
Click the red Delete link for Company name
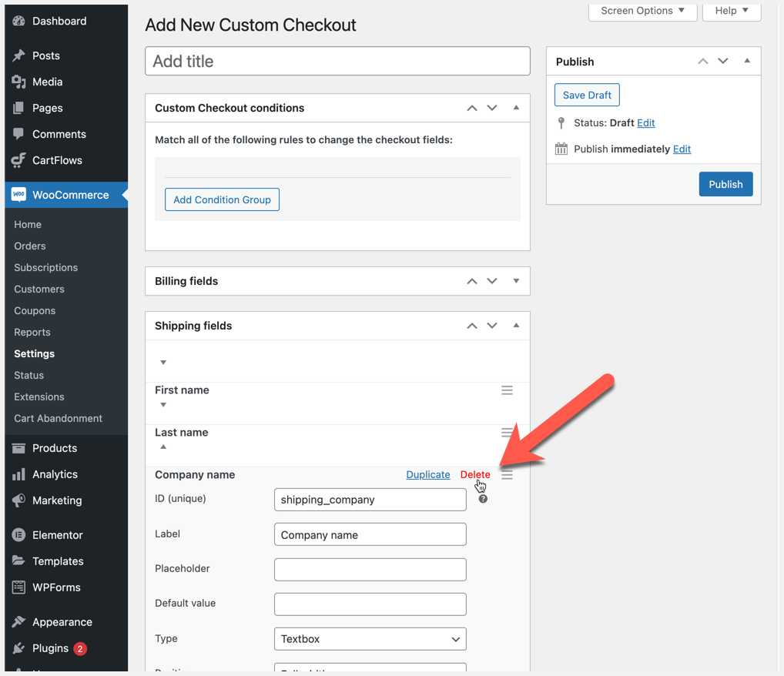475,474
